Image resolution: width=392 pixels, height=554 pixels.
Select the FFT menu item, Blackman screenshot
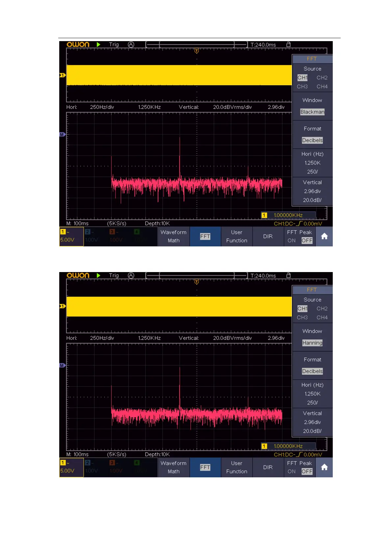click(x=205, y=236)
